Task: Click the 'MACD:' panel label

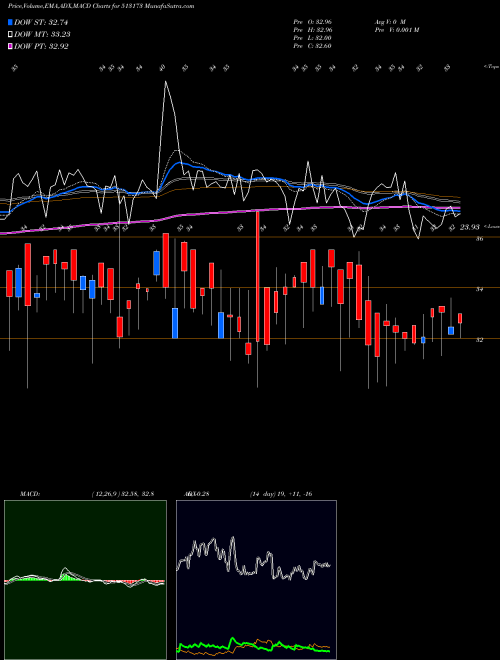Action: [30, 494]
